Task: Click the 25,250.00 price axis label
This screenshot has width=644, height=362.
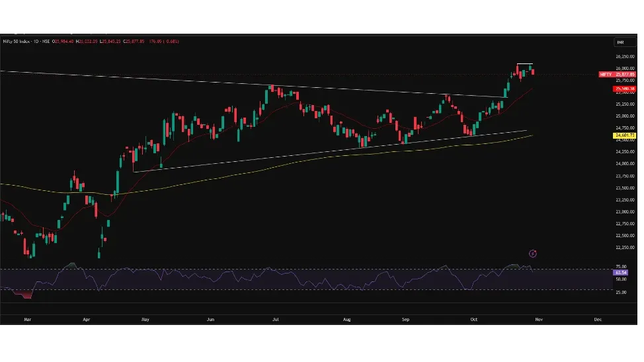Action: (x=625, y=104)
